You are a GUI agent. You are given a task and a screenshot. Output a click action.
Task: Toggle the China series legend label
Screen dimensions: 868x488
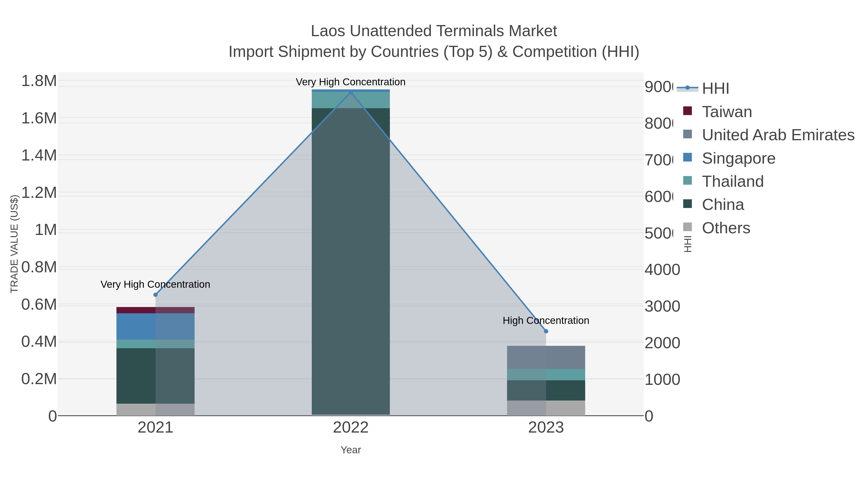coord(723,204)
